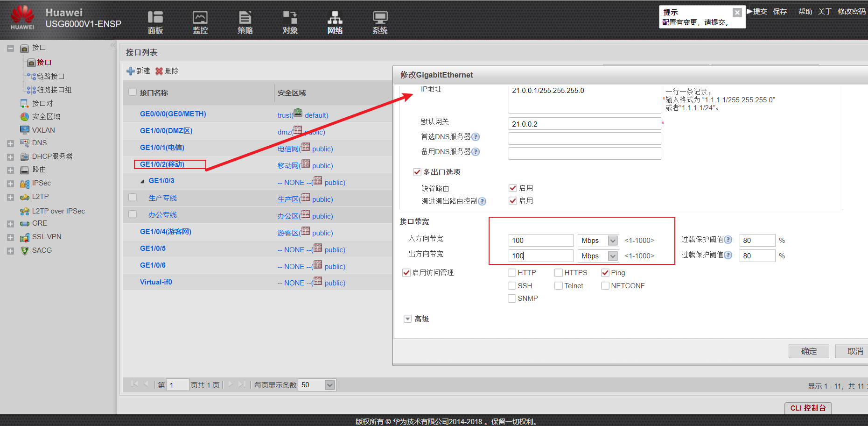Expand the DNS tree node
Image resolution: width=868 pixels, height=426 pixels.
tap(10, 143)
